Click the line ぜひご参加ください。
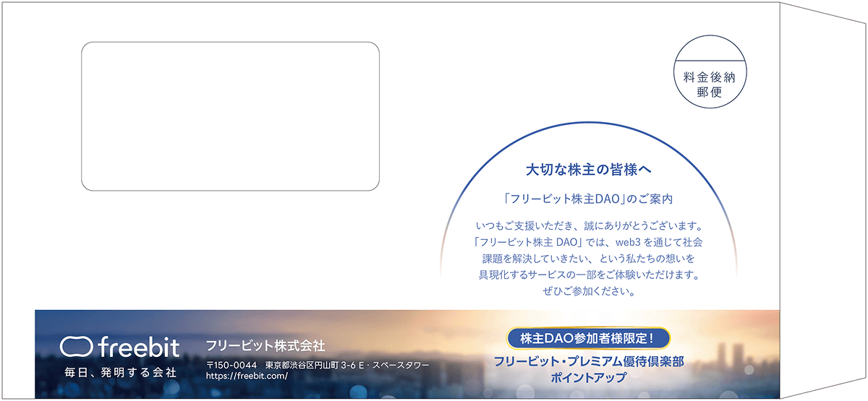This screenshot has height=401, width=868. 589,293
